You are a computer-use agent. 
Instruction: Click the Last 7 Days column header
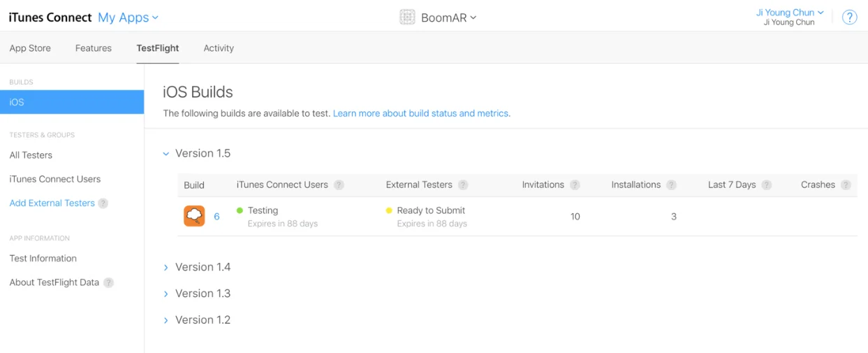(x=732, y=185)
